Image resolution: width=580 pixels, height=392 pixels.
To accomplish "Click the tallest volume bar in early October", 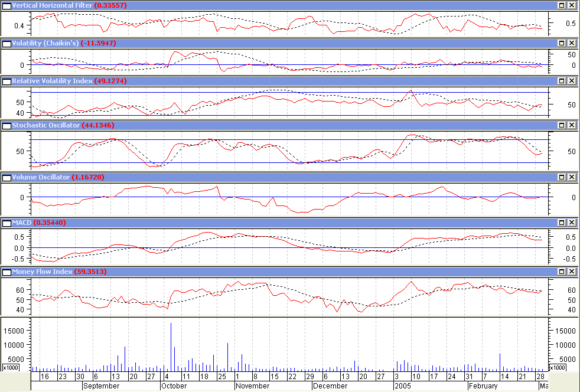I will pos(171,347).
